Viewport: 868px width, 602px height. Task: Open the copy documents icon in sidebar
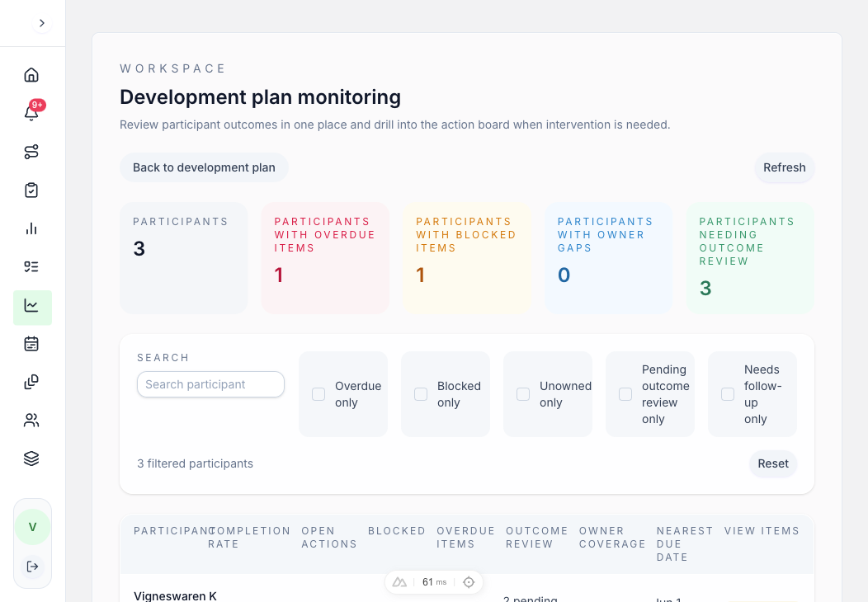click(31, 382)
